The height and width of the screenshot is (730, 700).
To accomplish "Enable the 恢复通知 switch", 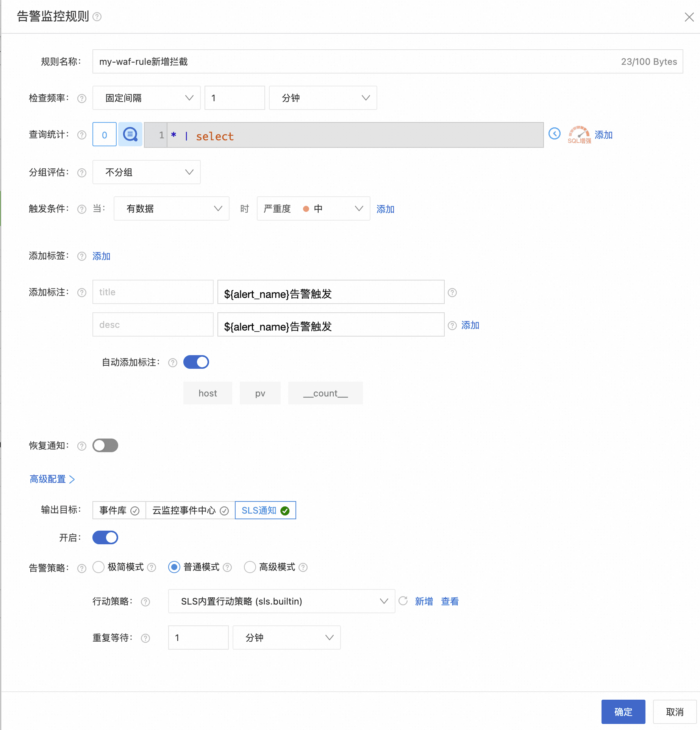I will (x=105, y=445).
